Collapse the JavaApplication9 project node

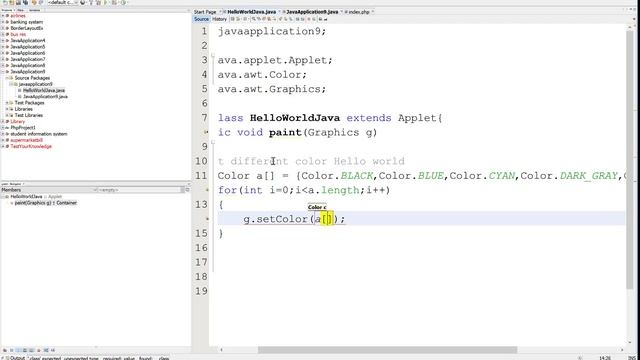pyautogui.click(x=3, y=71)
